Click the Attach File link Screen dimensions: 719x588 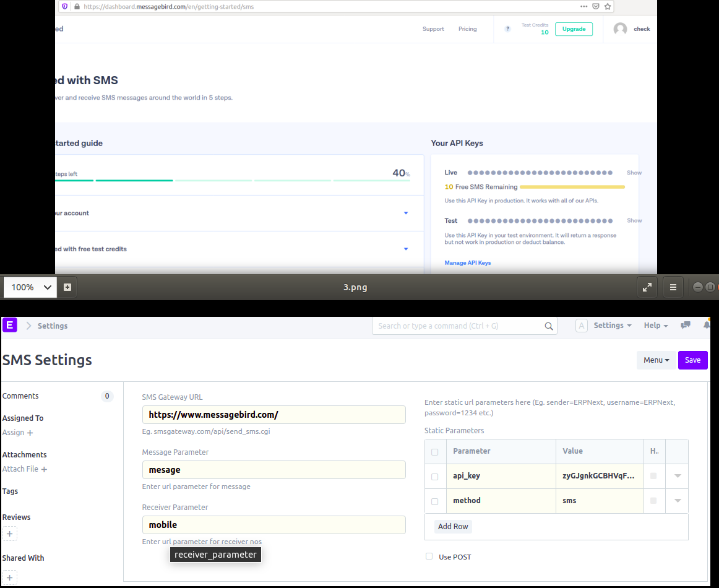[x=20, y=469]
